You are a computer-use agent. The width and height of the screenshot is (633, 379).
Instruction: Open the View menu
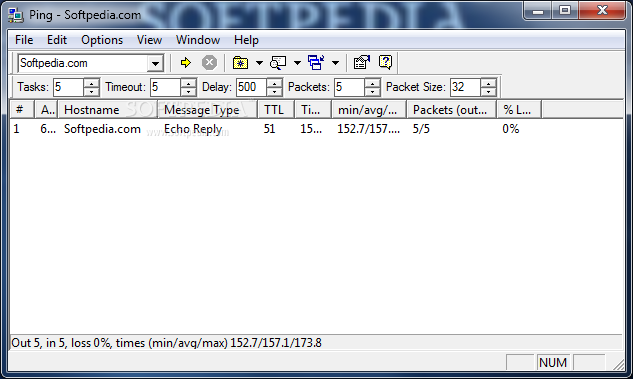click(149, 40)
